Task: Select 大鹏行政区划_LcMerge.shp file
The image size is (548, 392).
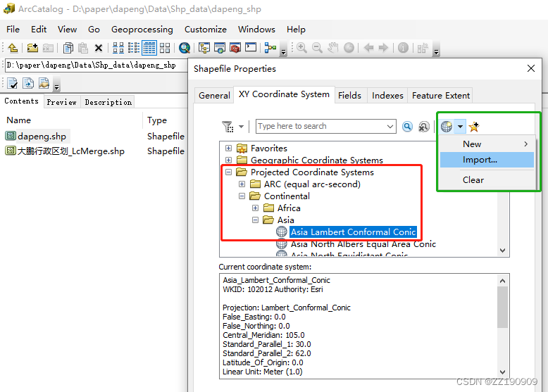Action: [x=70, y=151]
